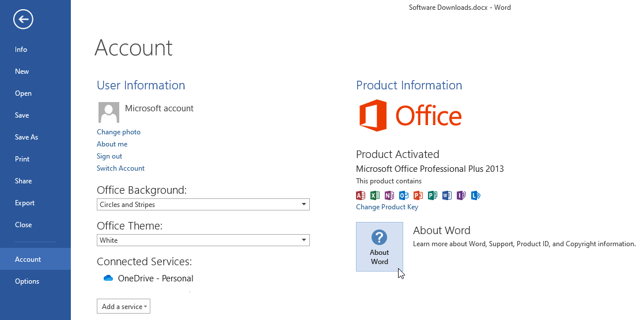Open the Office Background dropdown
The width and height of the screenshot is (644, 320).
(203, 205)
